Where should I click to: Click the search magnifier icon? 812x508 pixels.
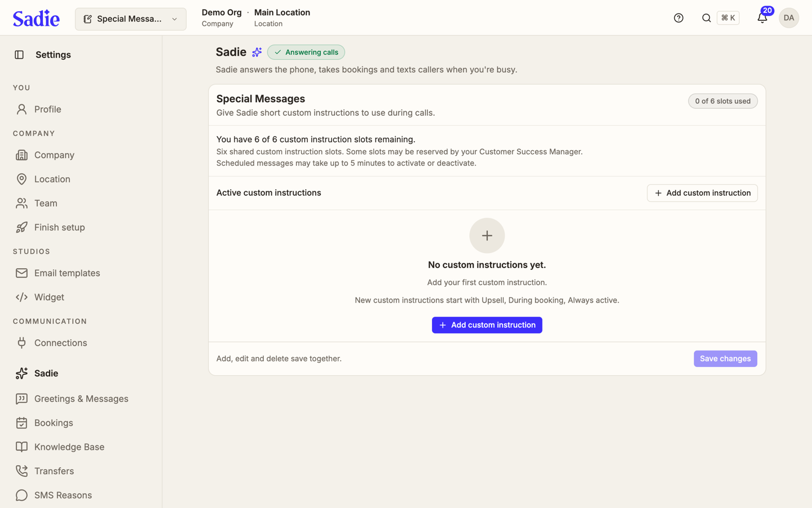tap(706, 18)
